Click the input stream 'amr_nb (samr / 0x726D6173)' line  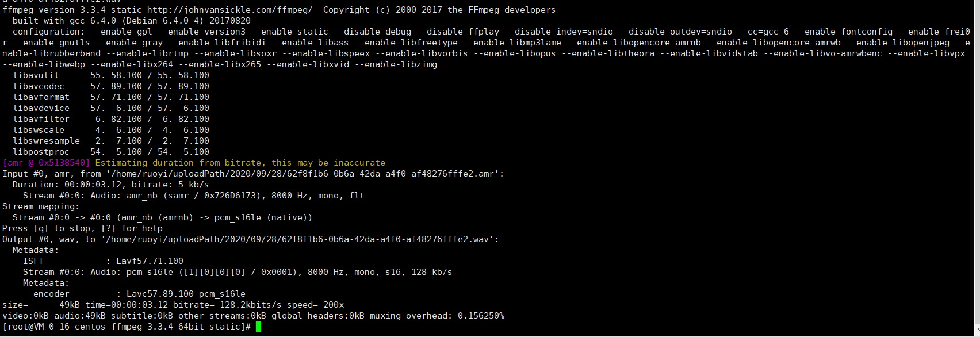[x=194, y=196]
